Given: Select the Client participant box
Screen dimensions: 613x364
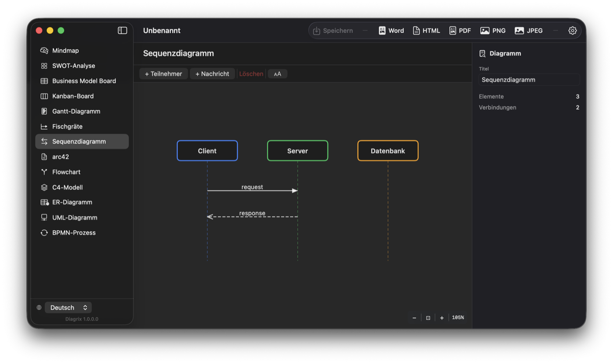Looking at the screenshot, I should coord(207,151).
